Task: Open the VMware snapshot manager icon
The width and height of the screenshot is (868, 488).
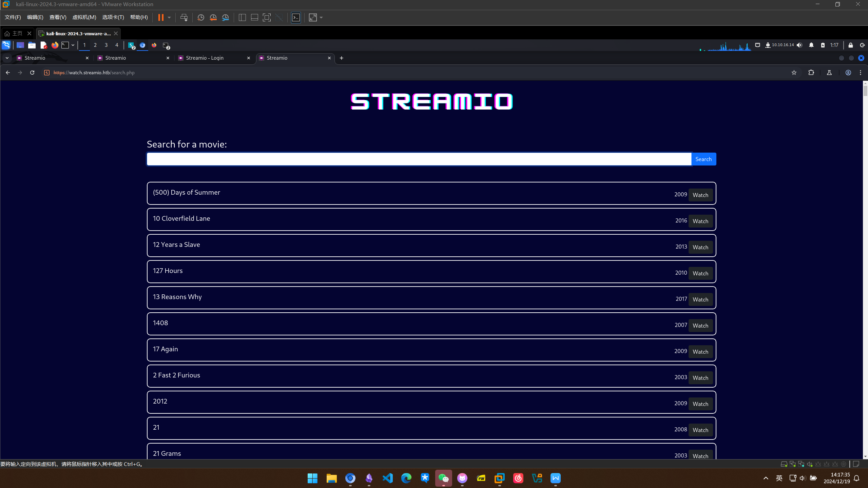Action: [x=225, y=18]
